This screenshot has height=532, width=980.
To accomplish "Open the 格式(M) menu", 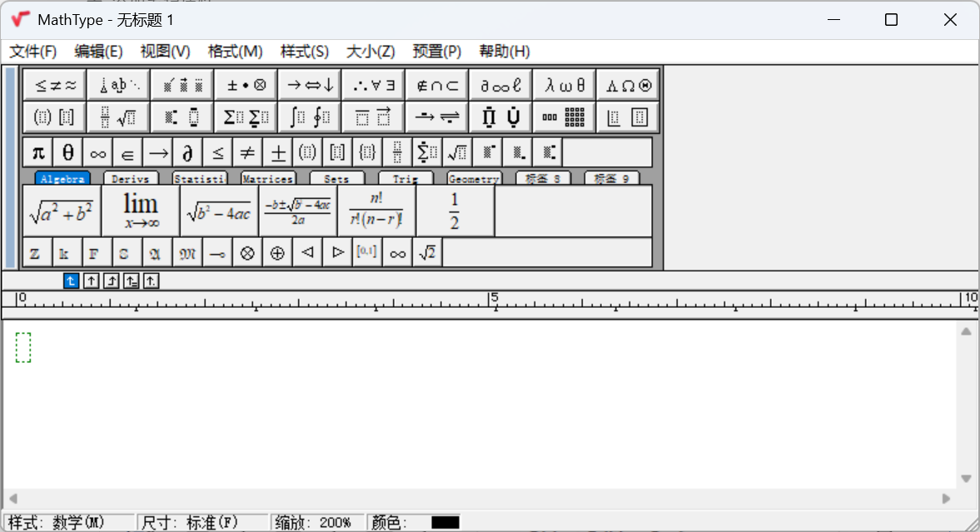I will 235,52.
